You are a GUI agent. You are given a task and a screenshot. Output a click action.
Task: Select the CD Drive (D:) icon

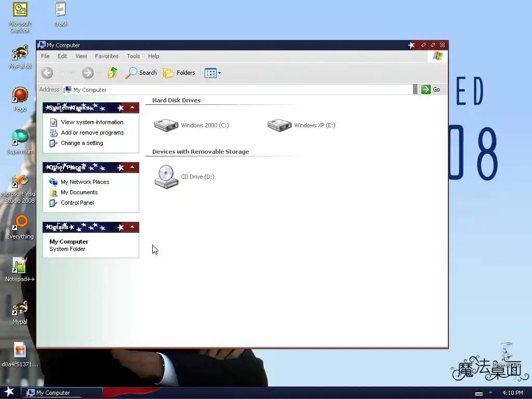point(166,177)
